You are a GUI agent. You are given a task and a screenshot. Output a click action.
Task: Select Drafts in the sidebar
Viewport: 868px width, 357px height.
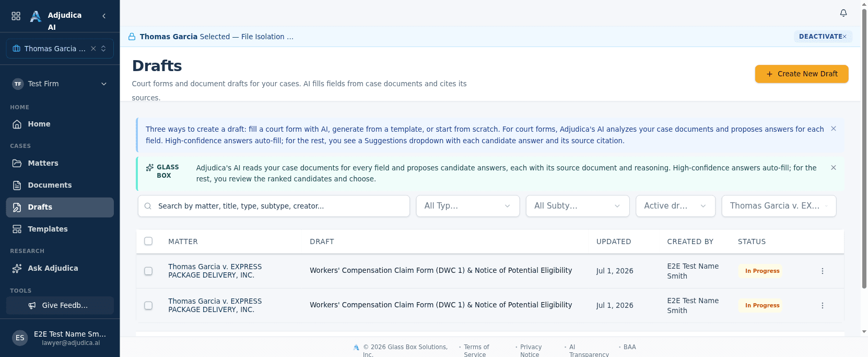click(x=60, y=207)
